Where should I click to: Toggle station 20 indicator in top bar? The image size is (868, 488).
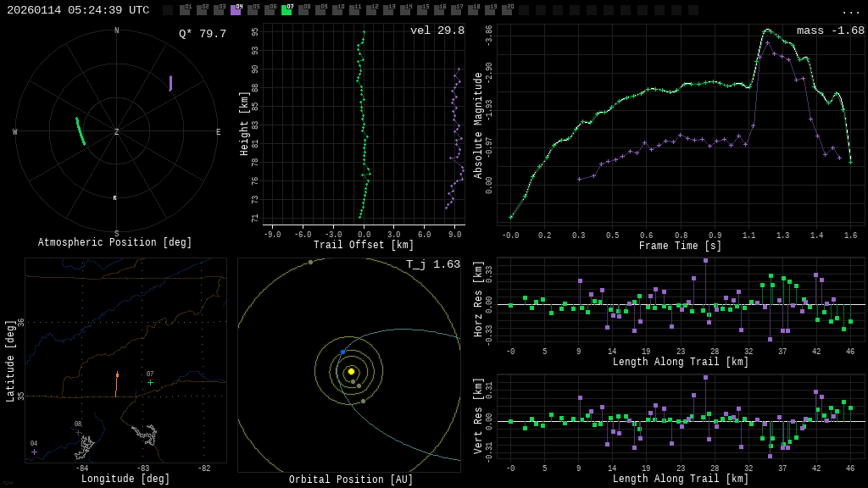[507, 10]
